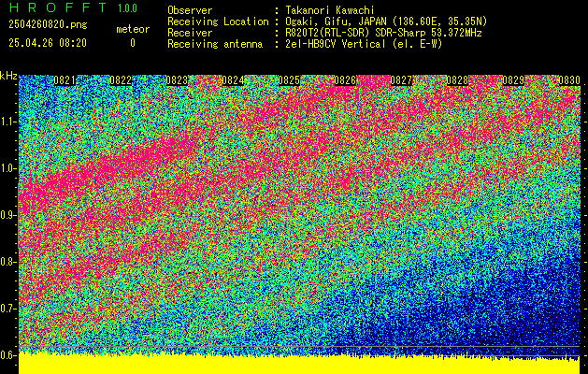
Task: Click time marker 0821
Action: point(65,80)
